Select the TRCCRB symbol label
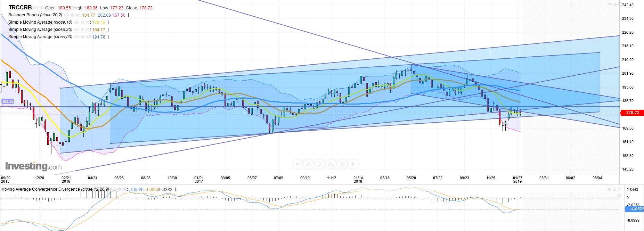Screen dimensions: 644x231 (20, 8)
